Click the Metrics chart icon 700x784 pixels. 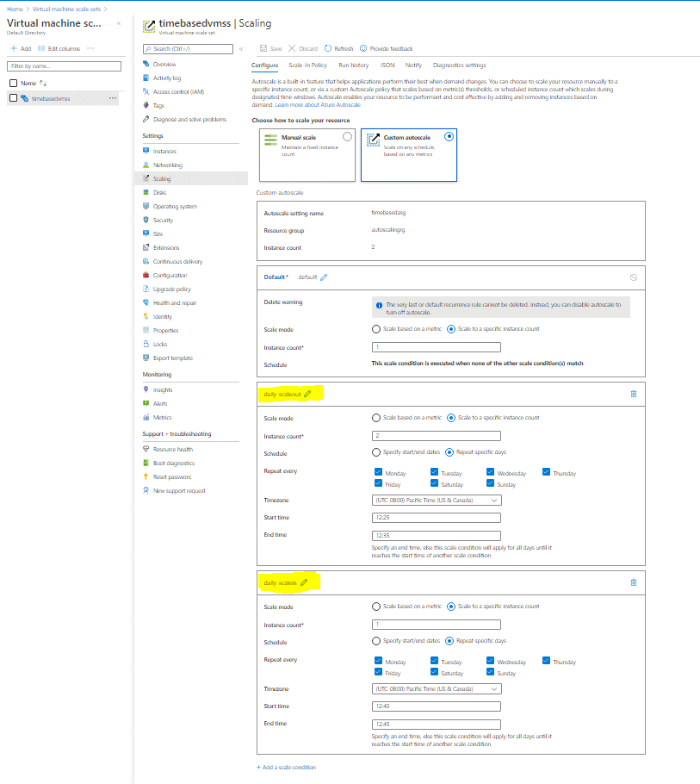[146, 417]
